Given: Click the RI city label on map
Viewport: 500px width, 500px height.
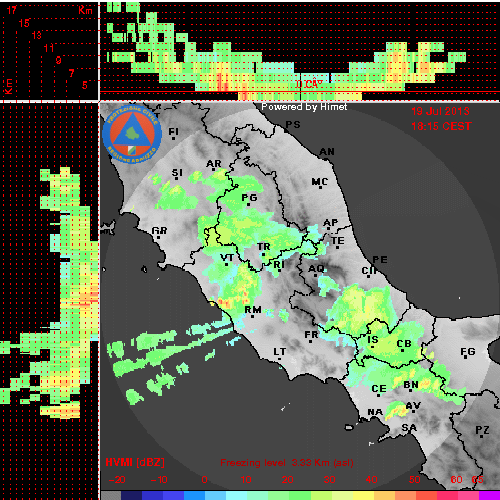Looking at the screenshot, I should [279, 265].
